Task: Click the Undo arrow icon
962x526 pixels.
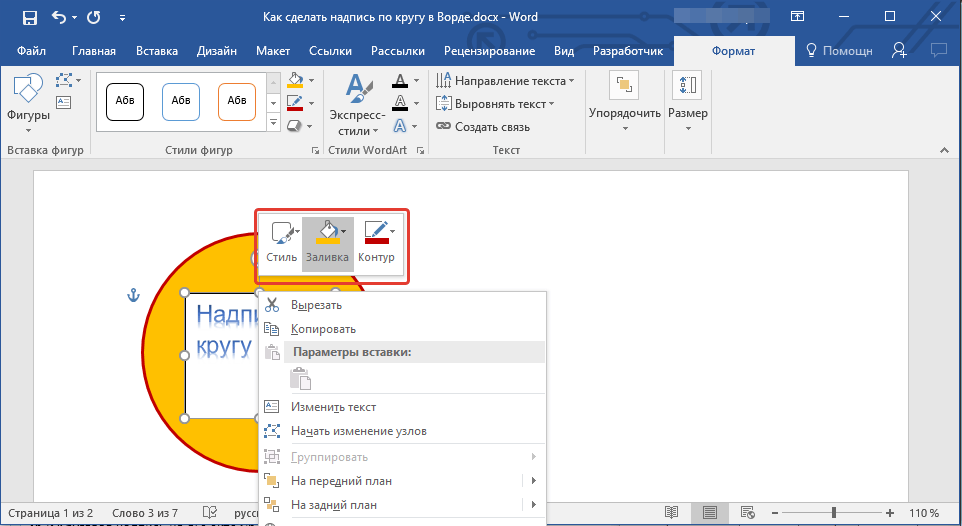Action: coord(59,17)
